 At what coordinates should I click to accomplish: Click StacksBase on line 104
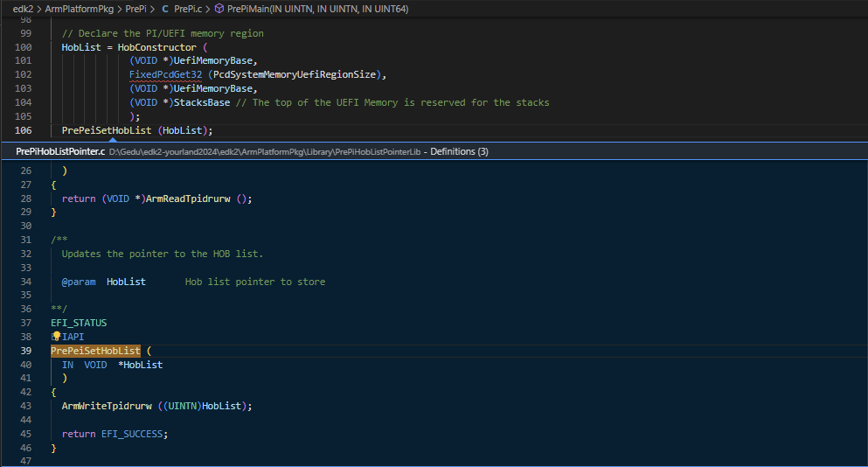[x=202, y=102]
